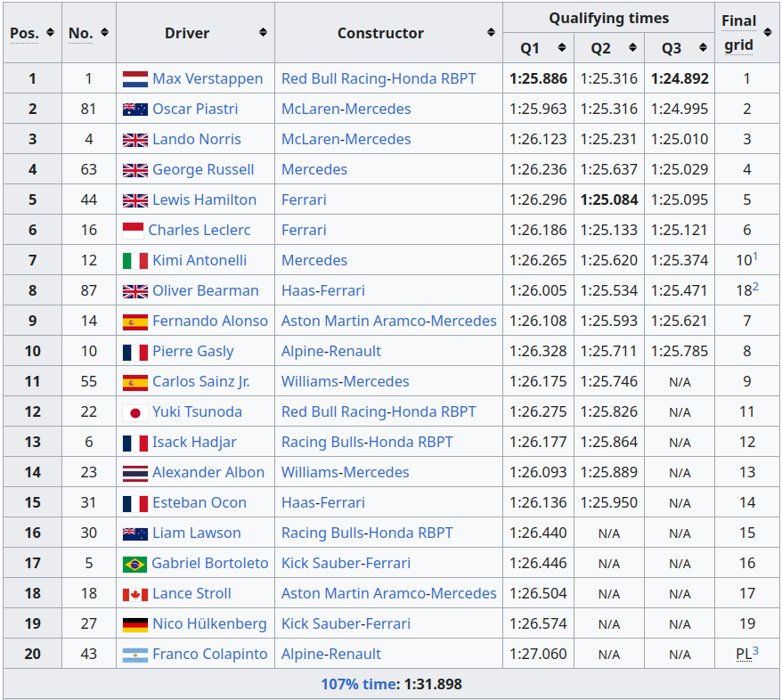This screenshot has width=782, height=700.
Task: Click UK flag beside George Russell
Action: pos(135,170)
